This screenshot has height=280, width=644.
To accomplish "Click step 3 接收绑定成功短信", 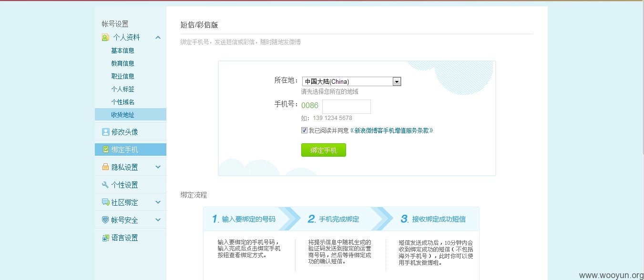I will (x=433, y=219).
